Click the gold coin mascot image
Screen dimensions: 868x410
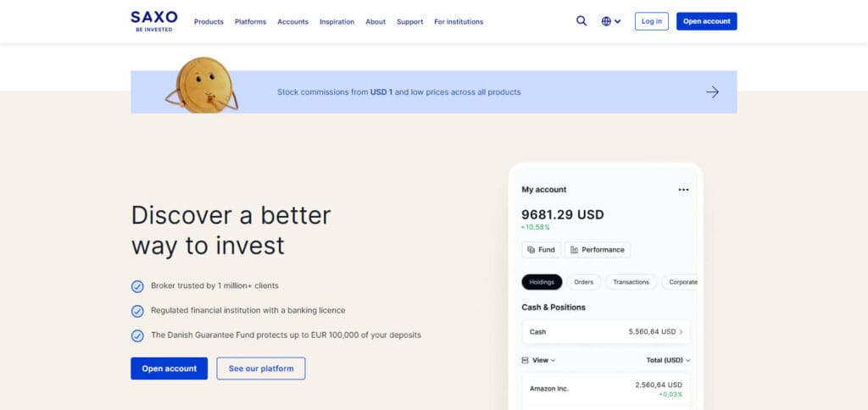[x=203, y=86]
